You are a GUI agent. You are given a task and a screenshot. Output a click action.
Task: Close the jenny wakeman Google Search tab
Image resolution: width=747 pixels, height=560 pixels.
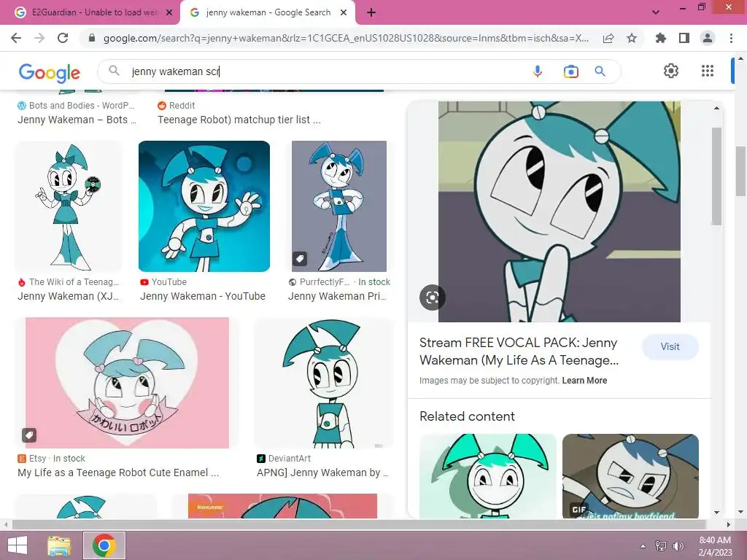click(344, 12)
